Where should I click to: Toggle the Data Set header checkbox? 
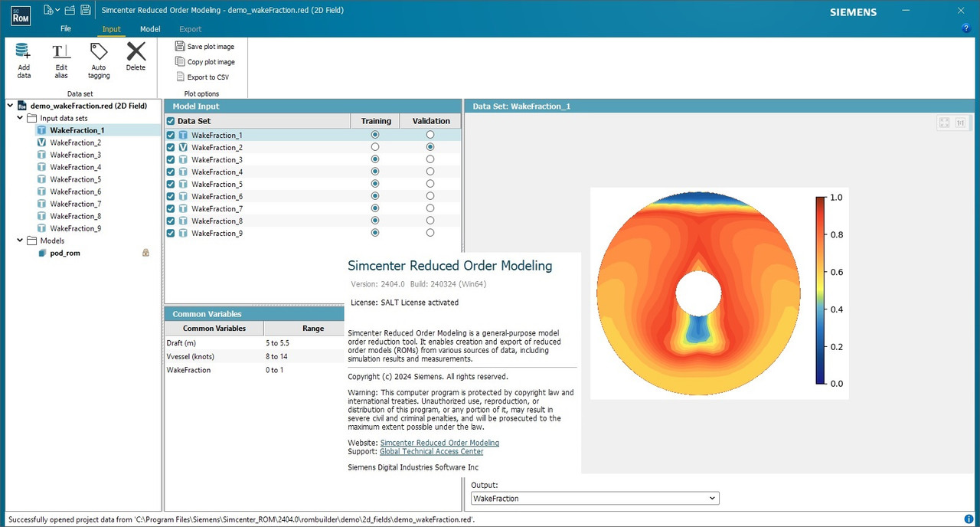coord(171,121)
